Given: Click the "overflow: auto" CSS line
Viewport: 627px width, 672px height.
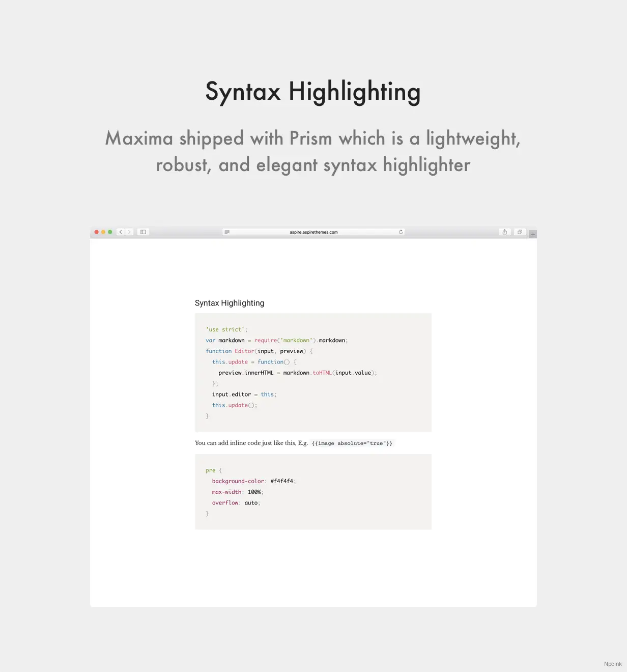Looking at the screenshot, I should point(236,503).
